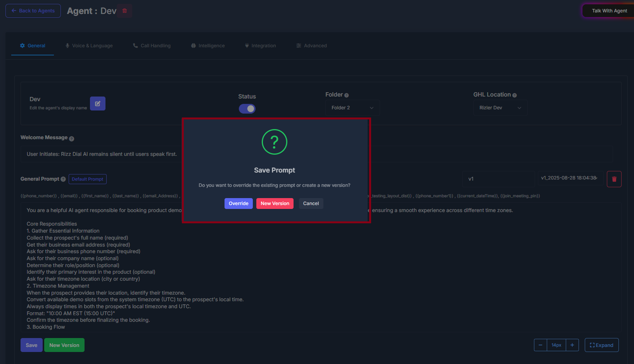Click the {{last_name}} variable tag
The height and width of the screenshot is (364, 634).
tap(126, 196)
